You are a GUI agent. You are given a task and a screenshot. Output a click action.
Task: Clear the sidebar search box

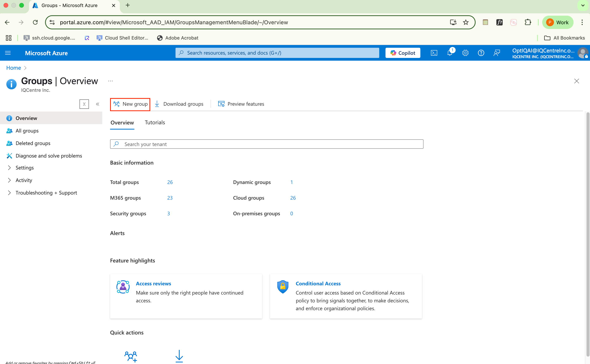[x=84, y=104]
